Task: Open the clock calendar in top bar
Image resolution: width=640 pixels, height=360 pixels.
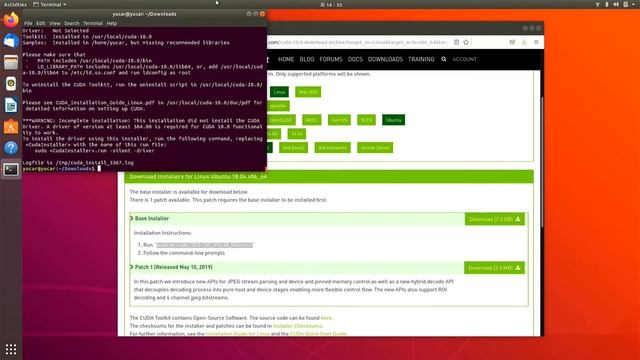Action: click(x=331, y=4)
